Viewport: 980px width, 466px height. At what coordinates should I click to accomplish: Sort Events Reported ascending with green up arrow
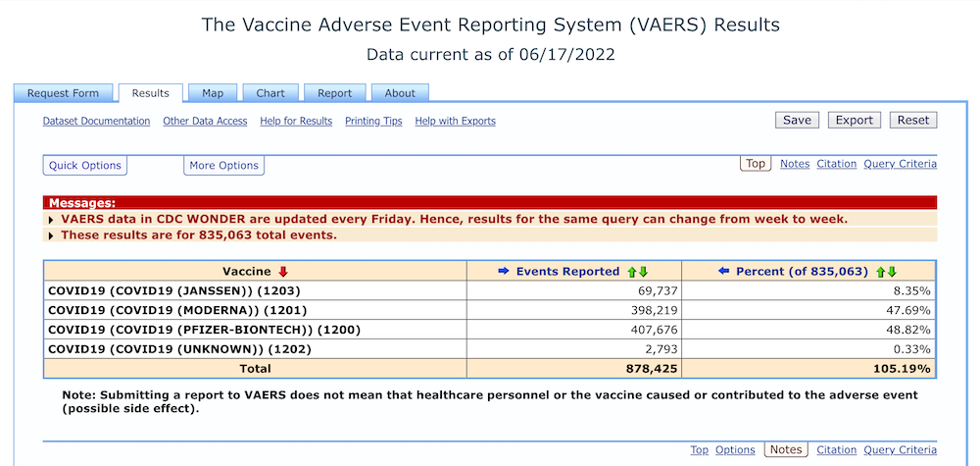pos(632,272)
